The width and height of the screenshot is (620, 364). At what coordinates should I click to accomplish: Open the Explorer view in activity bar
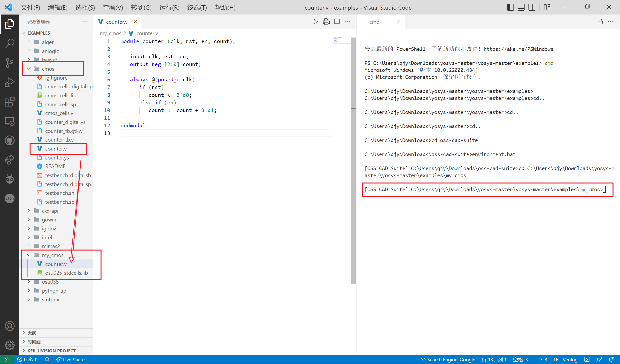(10, 24)
